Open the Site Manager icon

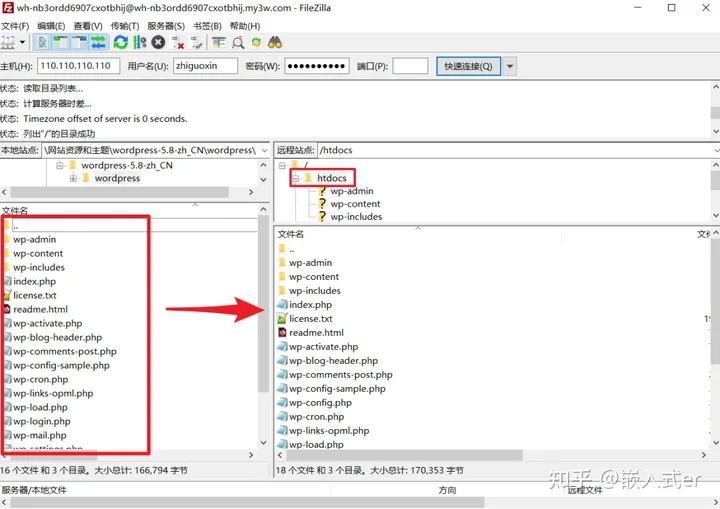point(8,42)
